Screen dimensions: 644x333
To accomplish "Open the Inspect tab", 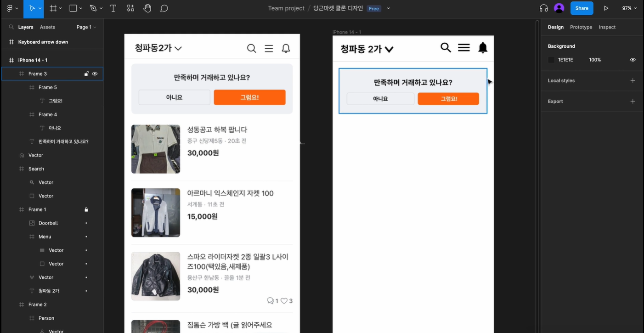I will [x=607, y=27].
